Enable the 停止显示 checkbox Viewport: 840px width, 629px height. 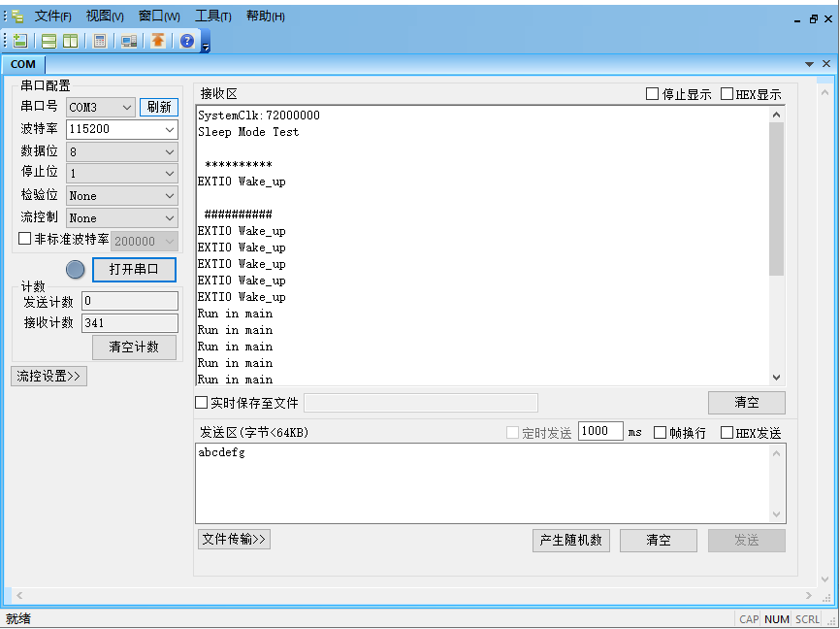[x=652, y=94]
